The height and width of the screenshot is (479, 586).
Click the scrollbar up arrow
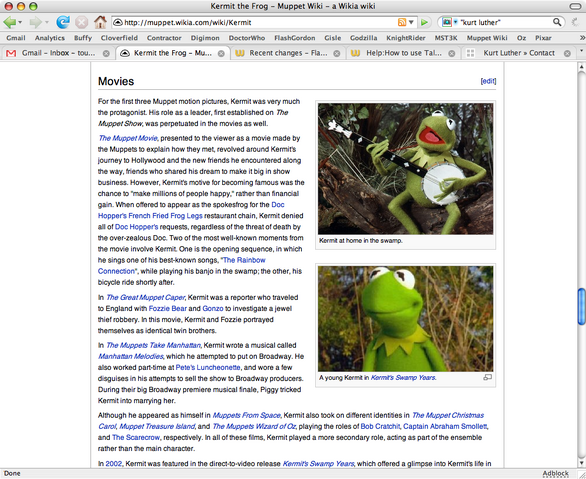pos(582,67)
